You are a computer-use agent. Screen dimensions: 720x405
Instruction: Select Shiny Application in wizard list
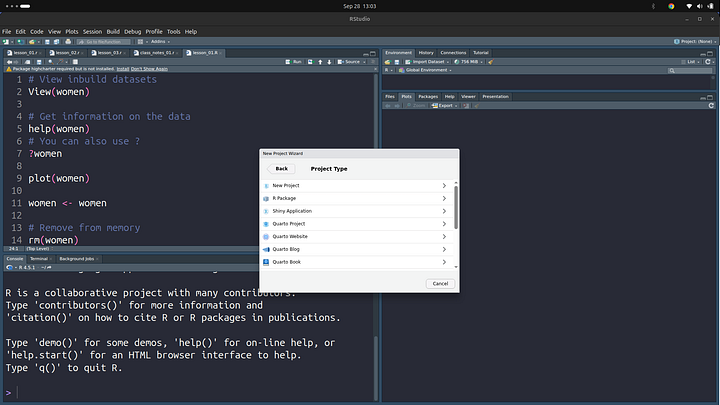coord(357,211)
